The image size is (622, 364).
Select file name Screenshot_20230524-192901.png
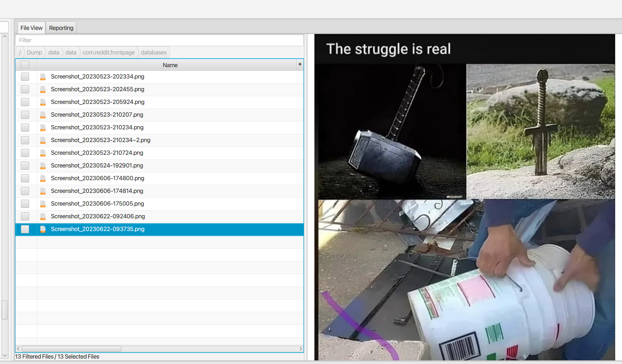[x=97, y=165]
